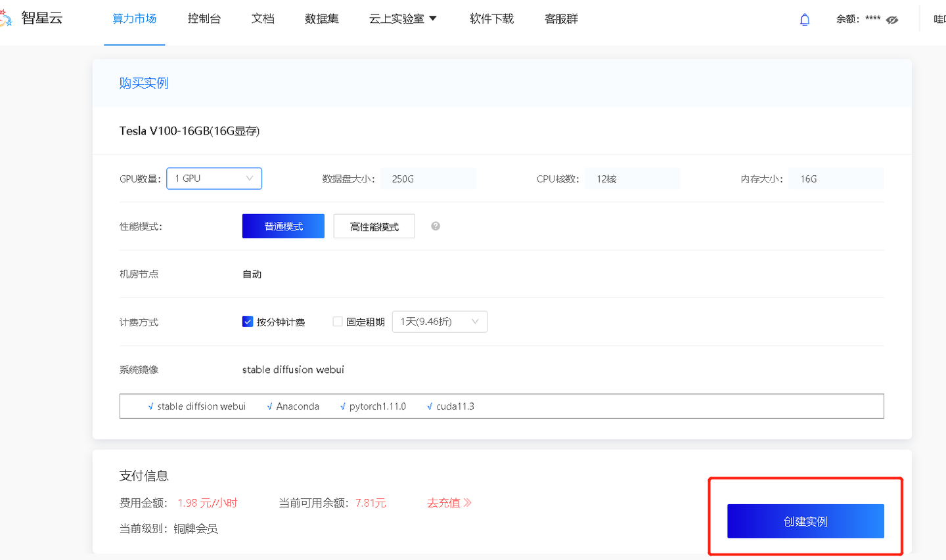
Task: Click the 创建实例 button
Action: [x=805, y=521]
